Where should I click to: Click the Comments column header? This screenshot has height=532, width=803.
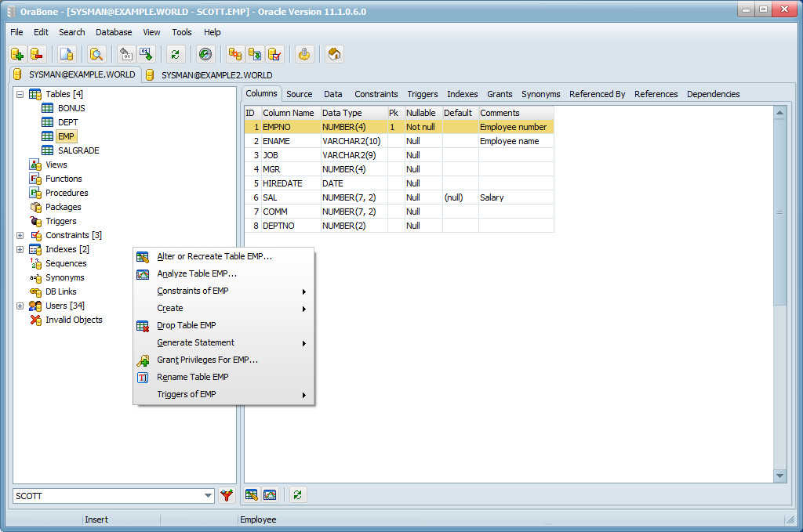[516, 113]
